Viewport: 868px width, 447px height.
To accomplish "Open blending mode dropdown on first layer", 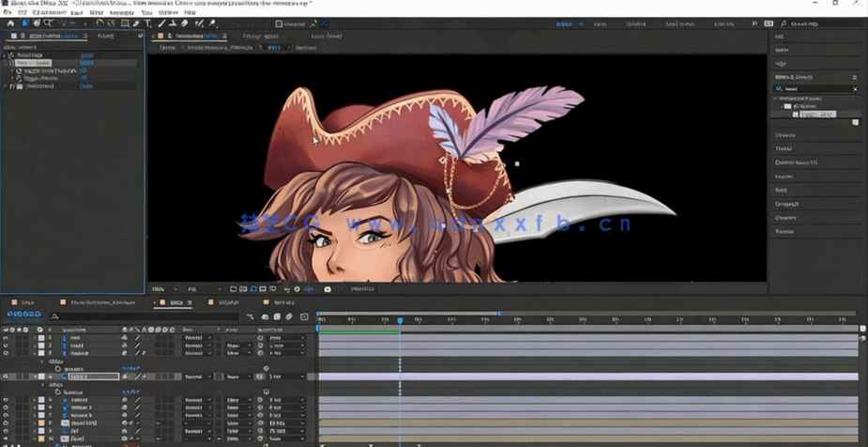I will [197, 338].
